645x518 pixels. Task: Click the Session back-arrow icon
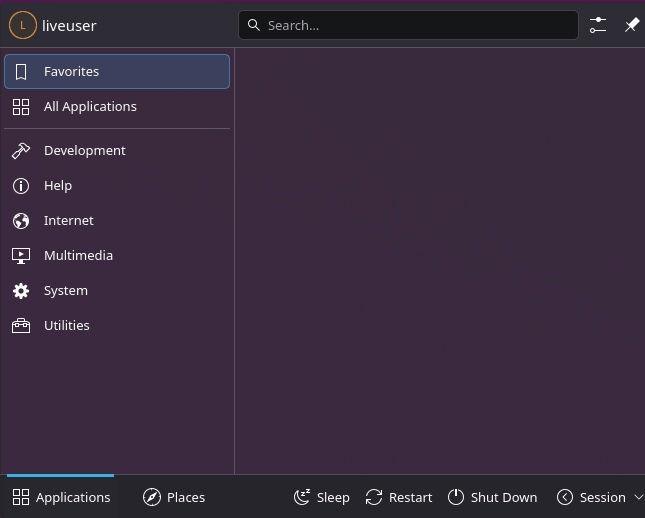click(x=565, y=497)
